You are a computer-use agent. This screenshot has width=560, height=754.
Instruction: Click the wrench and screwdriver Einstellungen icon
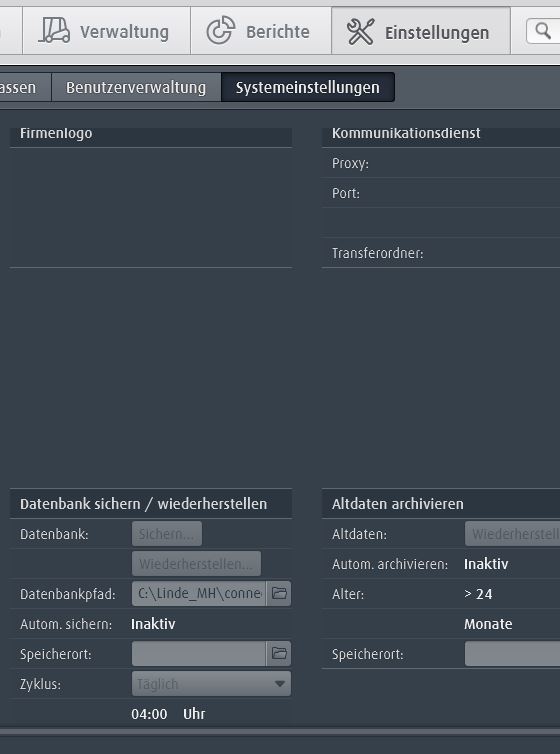[360, 32]
